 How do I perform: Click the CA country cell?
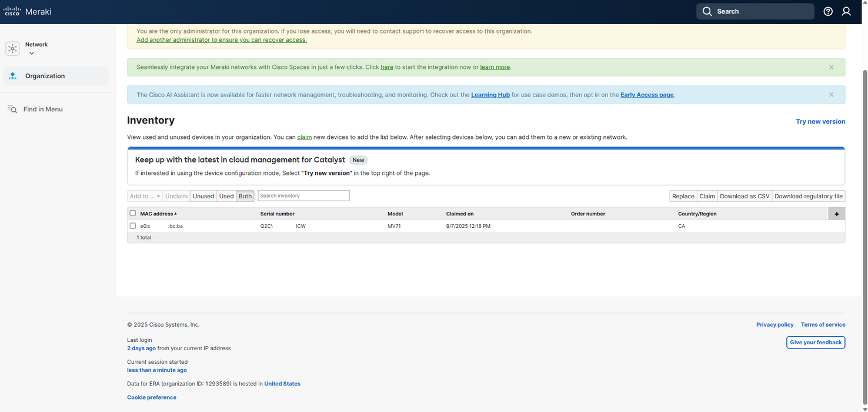point(682,226)
